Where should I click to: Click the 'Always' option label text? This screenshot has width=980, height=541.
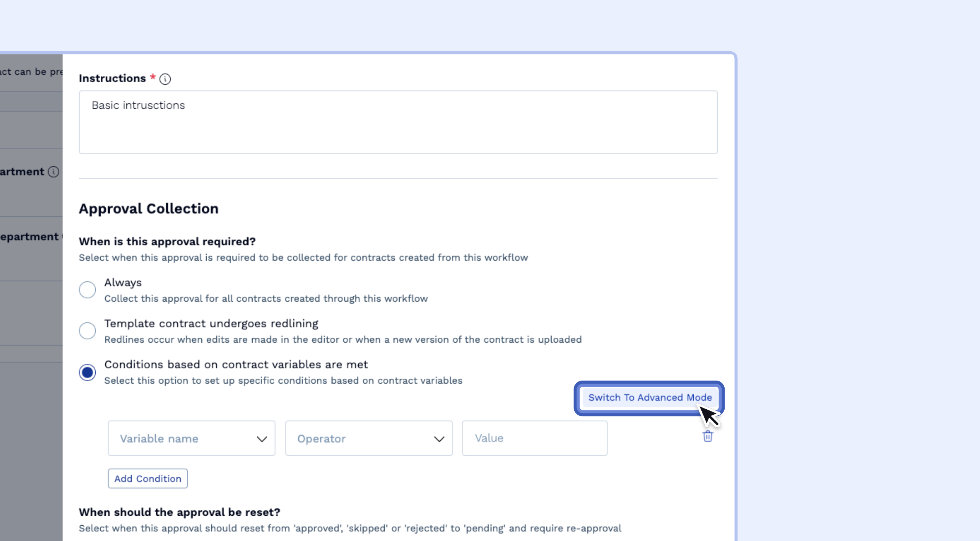(x=123, y=283)
